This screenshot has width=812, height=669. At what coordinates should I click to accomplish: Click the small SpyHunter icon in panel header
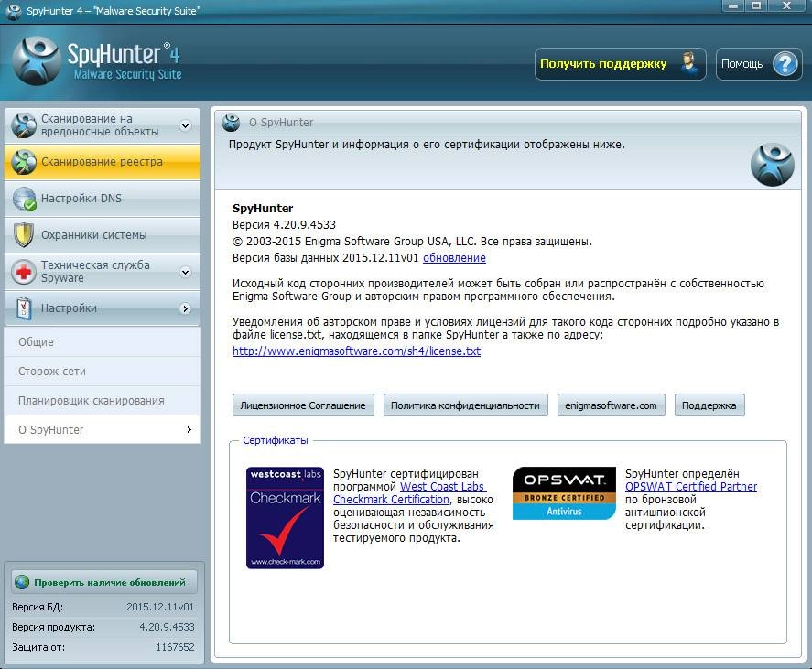coord(231,123)
